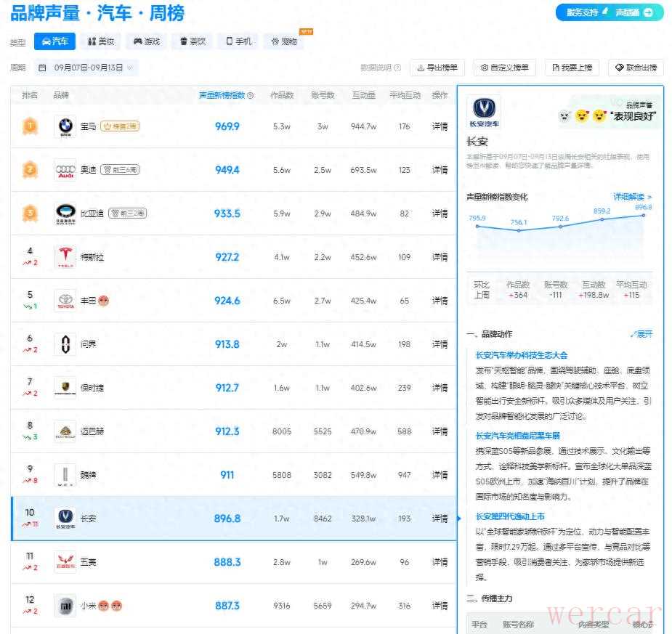Click the Audi (奥迪) brand logo
672x634 pixels.
coord(65,170)
